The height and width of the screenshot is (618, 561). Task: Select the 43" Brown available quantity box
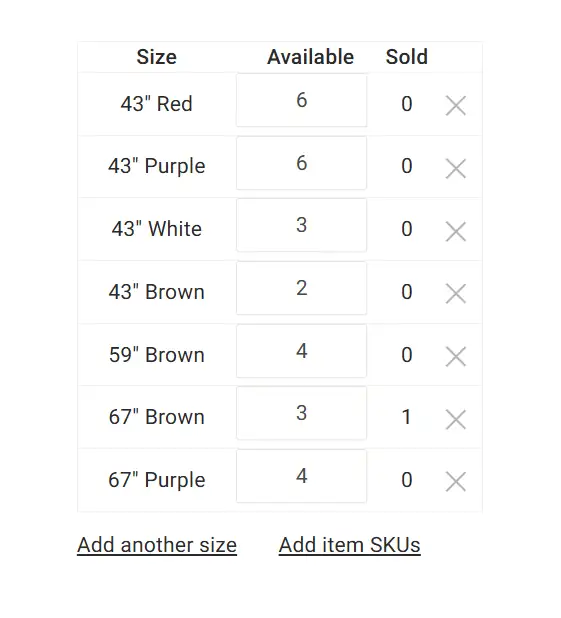(302, 288)
